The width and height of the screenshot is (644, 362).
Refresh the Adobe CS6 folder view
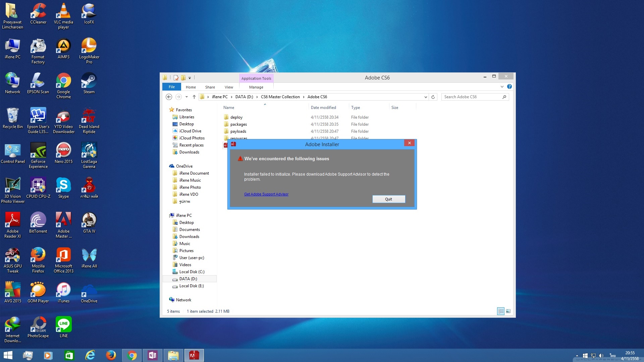433,97
